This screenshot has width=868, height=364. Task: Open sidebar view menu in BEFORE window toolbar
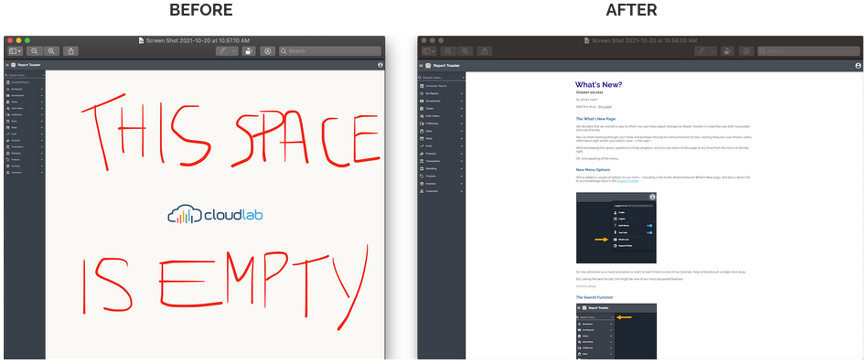(x=16, y=51)
